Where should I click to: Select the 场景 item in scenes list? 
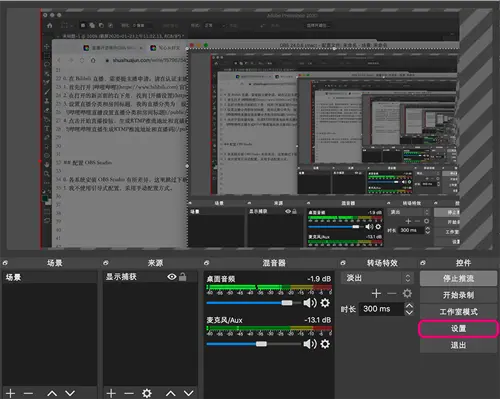[x=49, y=277]
